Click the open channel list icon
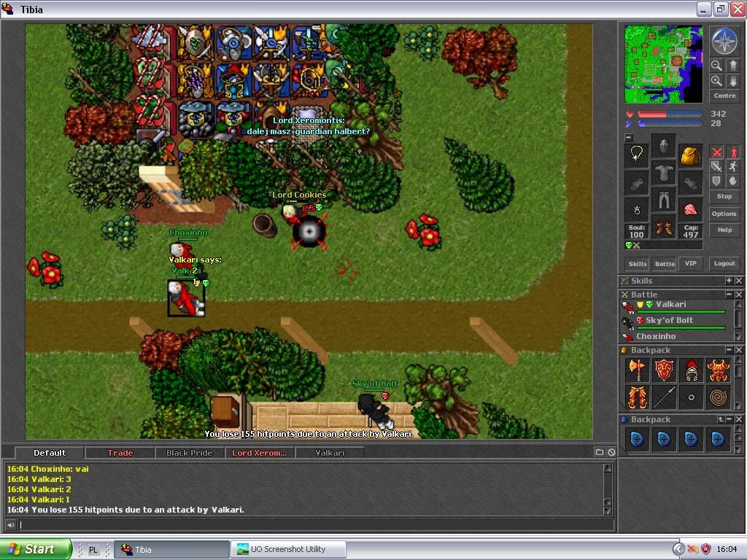 (x=600, y=452)
